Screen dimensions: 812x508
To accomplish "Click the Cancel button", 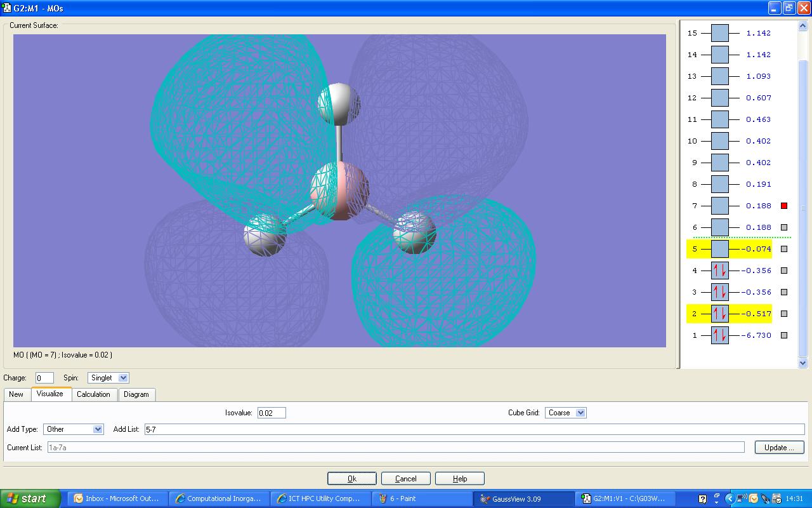I will pyautogui.click(x=406, y=479).
